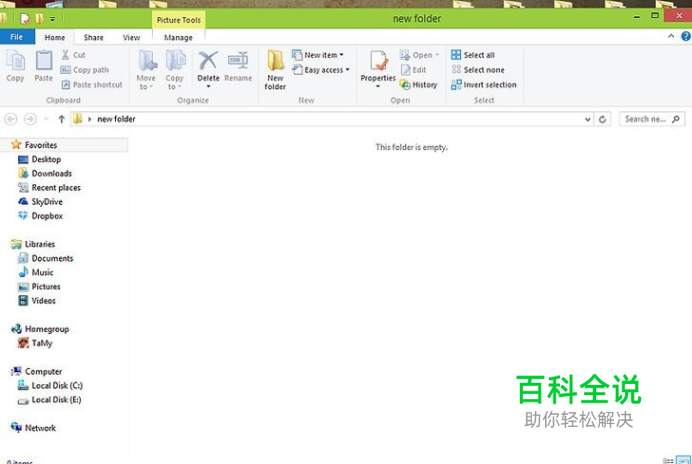Select Homegroup in navigation pane

tap(47, 329)
